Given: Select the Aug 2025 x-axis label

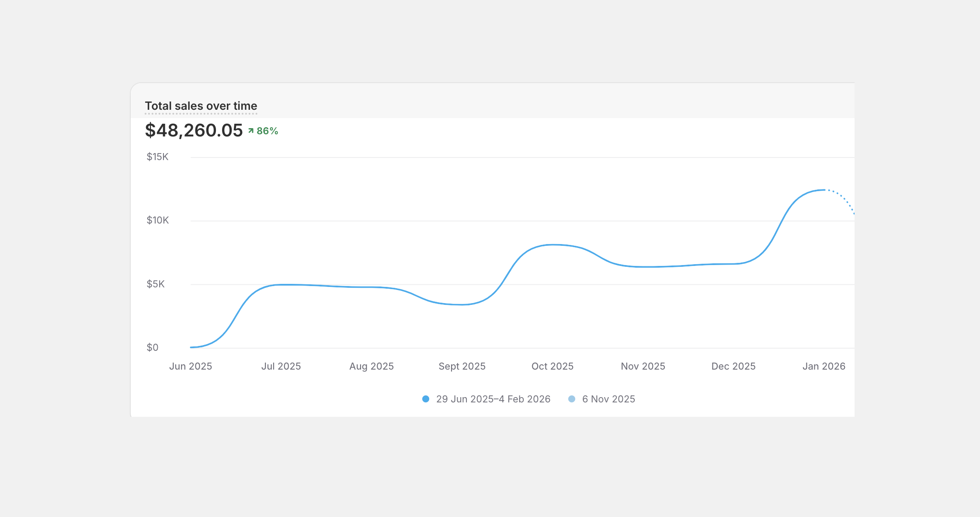Looking at the screenshot, I should tap(372, 367).
